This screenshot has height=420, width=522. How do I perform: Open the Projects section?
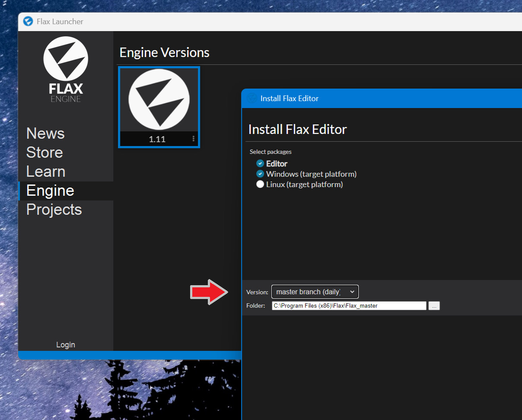[x=54, y=210]
